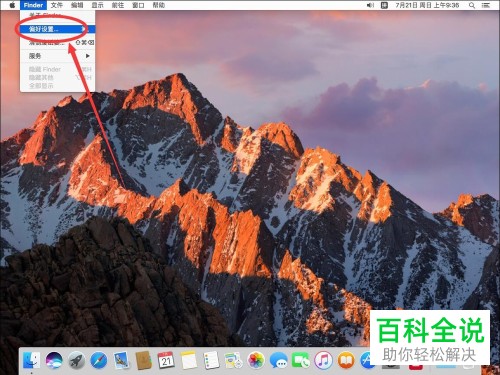Select 全部显示 menu item

click(57, 86)
